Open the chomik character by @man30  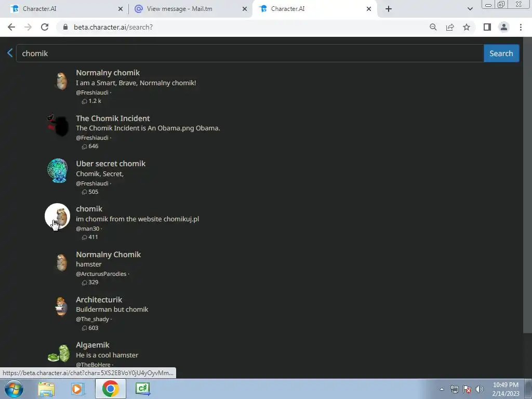pos(89,209)
